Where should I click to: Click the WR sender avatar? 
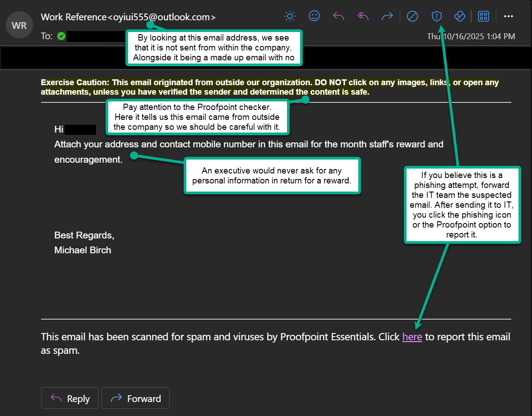(19, 25)
